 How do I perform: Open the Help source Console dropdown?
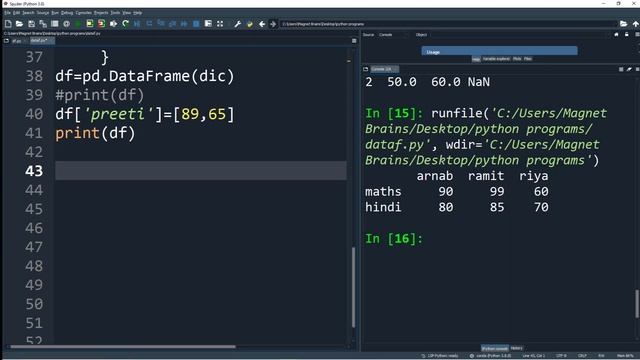pyautogui.click(x=393, y=35)
